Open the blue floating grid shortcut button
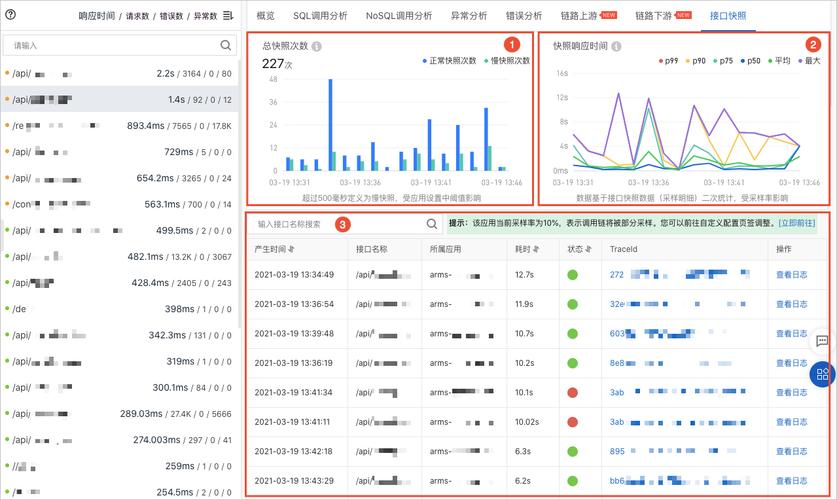Screen dimensions: 837x500 pyautogui.click(x=823, y=374)
